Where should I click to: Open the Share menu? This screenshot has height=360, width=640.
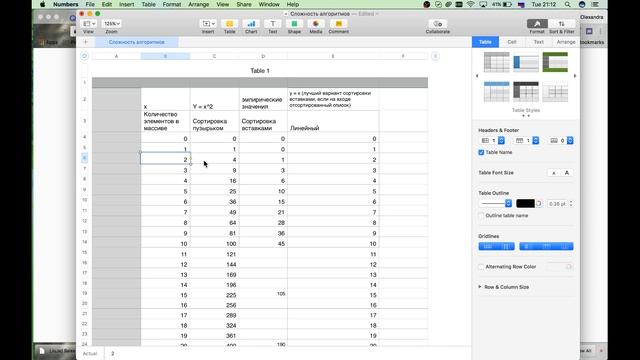[244, 4]
